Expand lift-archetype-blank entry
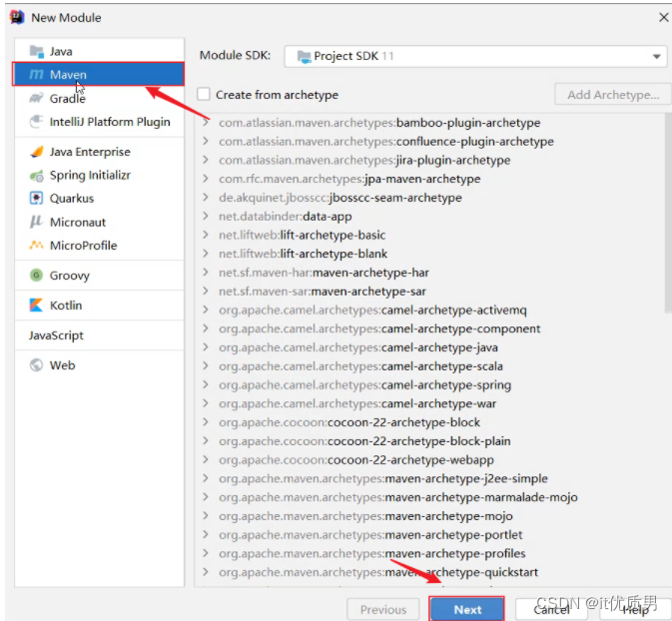This screenshot has height=621, width=672. point(206,254)
